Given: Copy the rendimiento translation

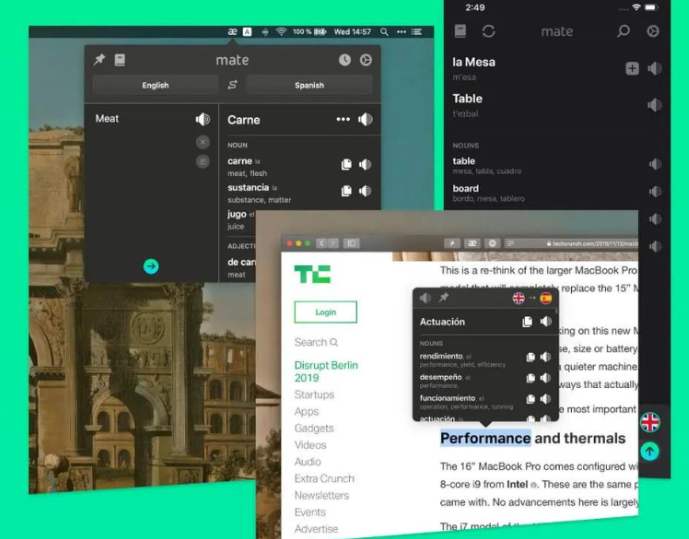Looking at the screenshot, I should 530,357.
